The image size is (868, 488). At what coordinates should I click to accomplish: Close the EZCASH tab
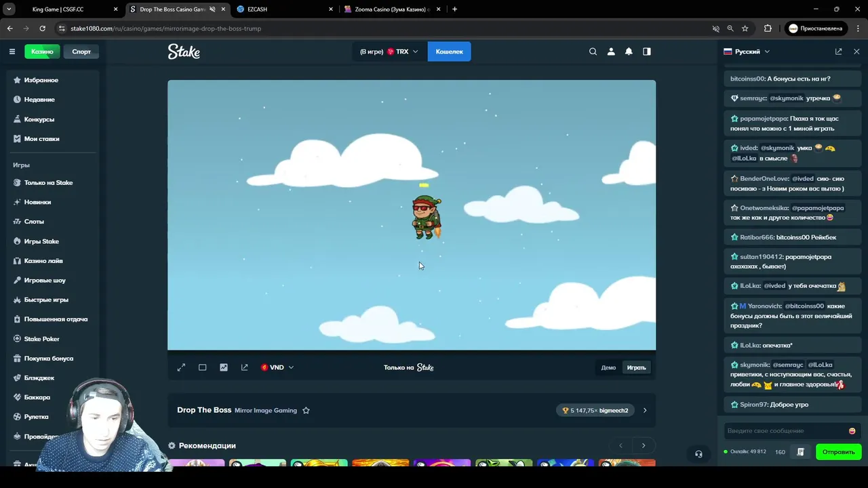coord(331,9)
